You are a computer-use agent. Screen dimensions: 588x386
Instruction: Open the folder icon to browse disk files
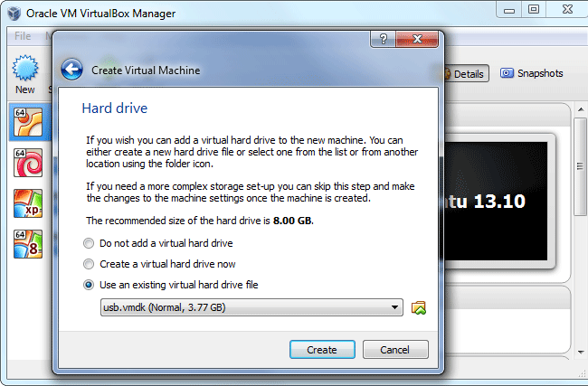(419, 307)
